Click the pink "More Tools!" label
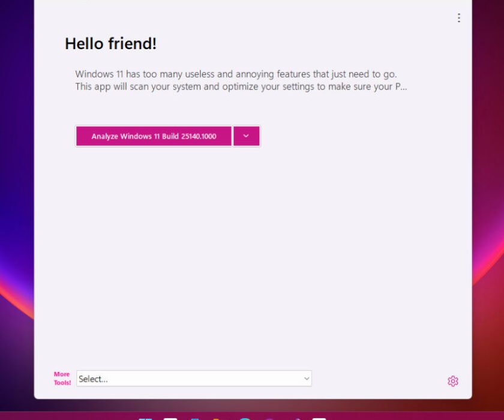 (62, 378)
